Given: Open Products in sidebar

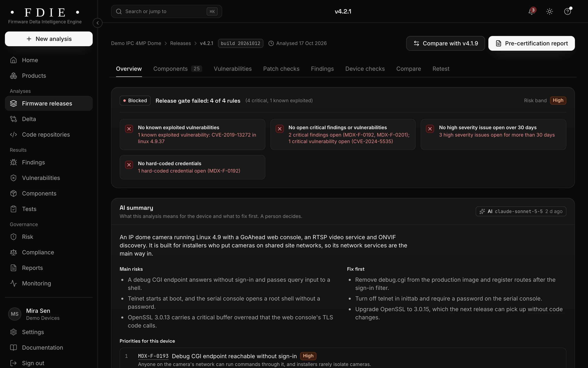Looking at the screenshot, I should (49, 76).
